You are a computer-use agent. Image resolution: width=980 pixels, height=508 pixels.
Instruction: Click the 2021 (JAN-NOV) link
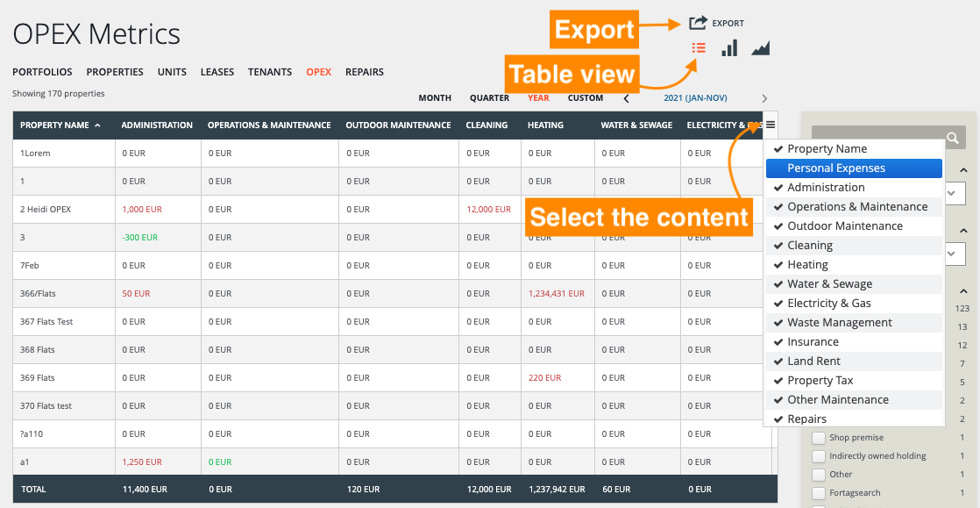(x=695, y=98)
